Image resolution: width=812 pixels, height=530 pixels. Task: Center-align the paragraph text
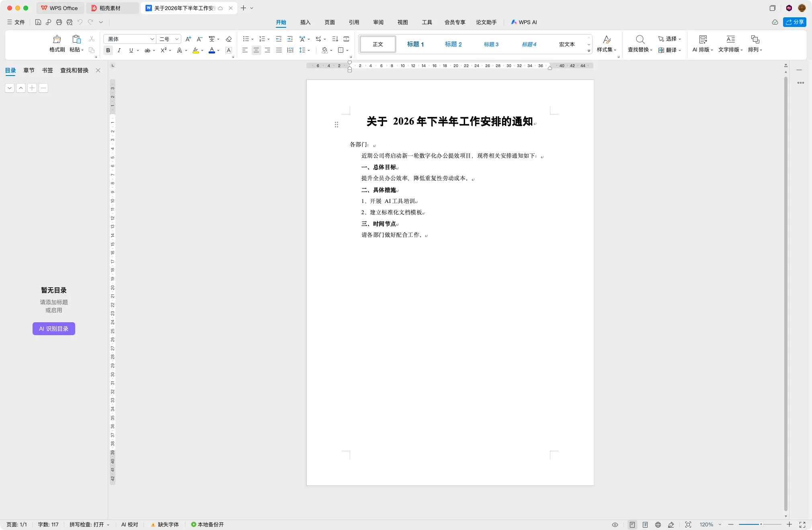pyautogui.click(x=256, y=50)
